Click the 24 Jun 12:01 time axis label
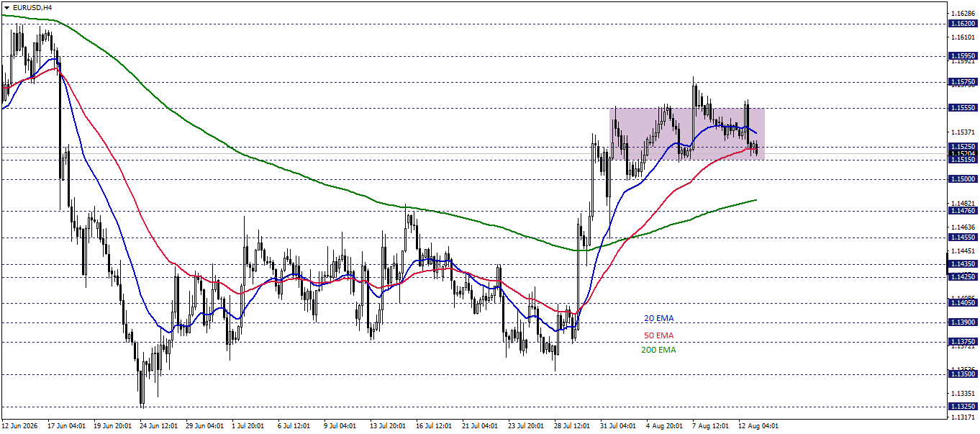Viewport: 980px width, 434px height. [x=160, y=426]
